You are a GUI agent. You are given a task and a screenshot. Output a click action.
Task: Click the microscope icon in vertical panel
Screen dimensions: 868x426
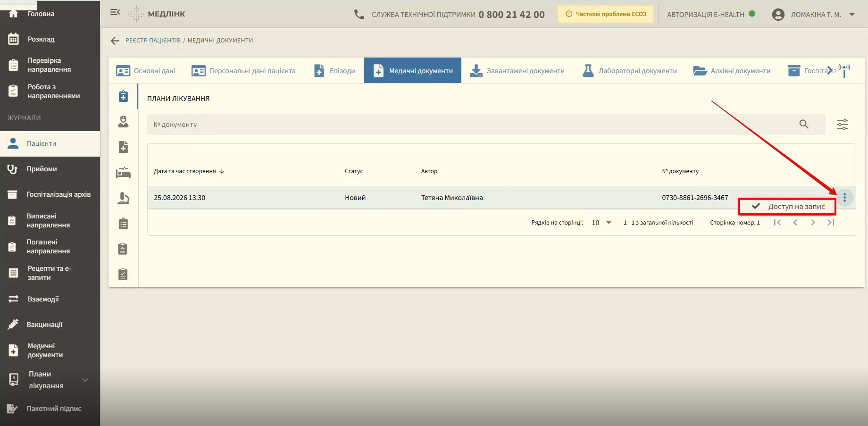[x=123, y=198]
